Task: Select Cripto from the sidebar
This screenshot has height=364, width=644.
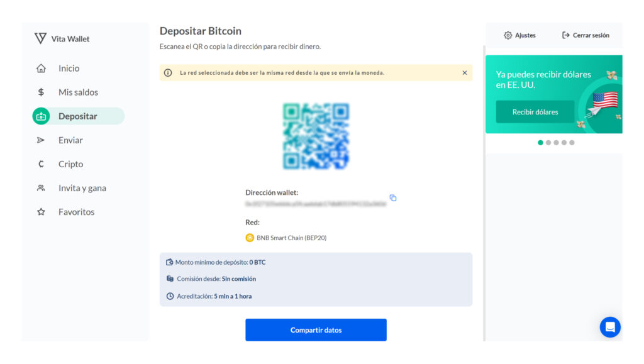Action: click(x=70, y=164)
